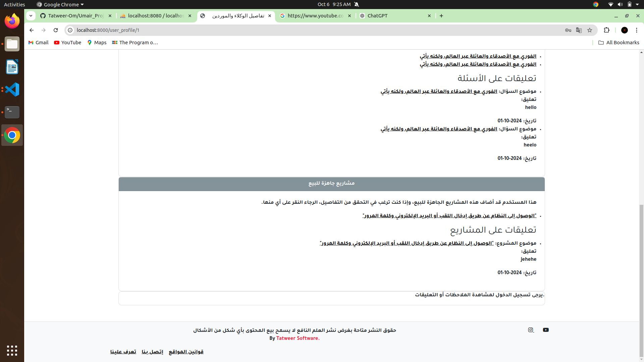The image size is (644, 362).
Task: Open the Tatweer Software link
Action: pyautogui.click(x=297, y=338)
